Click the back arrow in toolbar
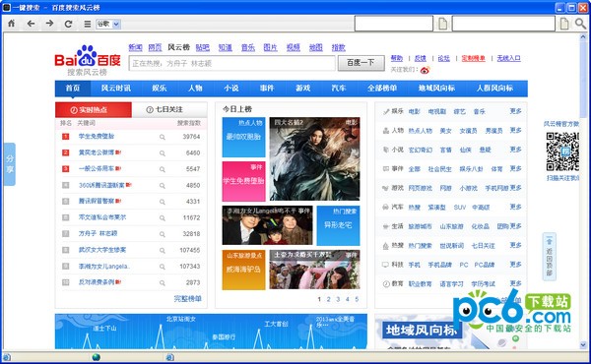The height and width of the screenshot is (364, 591). (31, 24)
